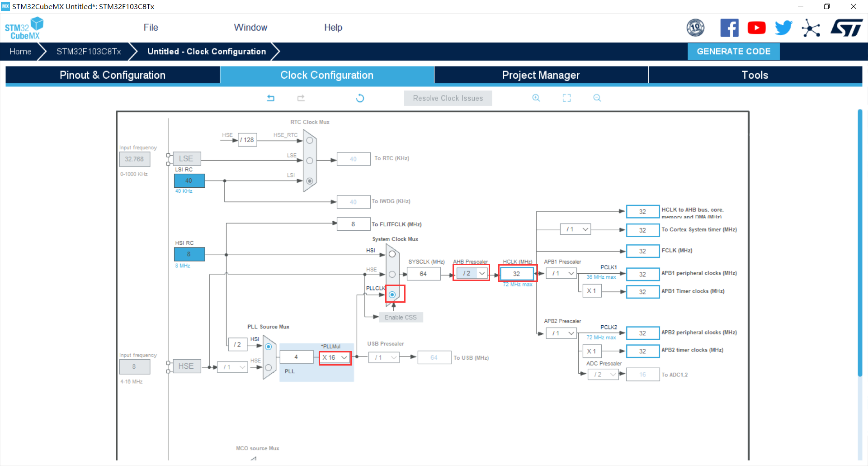Select LSE in RTC Clock Mux
This screenshot has width=868, height=466.
click(310, 161)
